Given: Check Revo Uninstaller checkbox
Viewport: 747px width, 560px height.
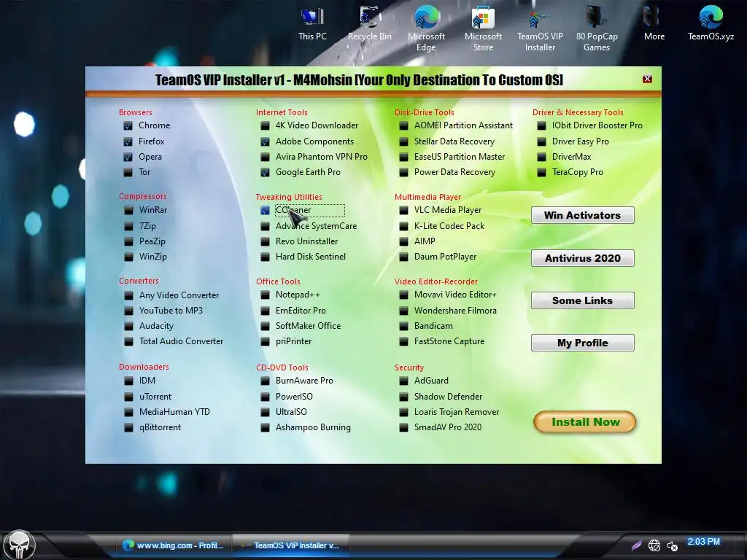Looking at the screenshot, I should 266,241.
